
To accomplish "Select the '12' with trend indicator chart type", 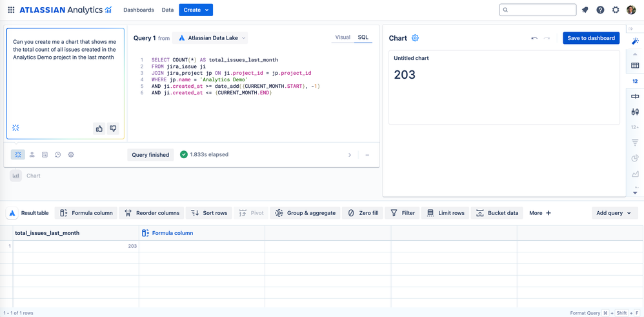I will 635,127.
